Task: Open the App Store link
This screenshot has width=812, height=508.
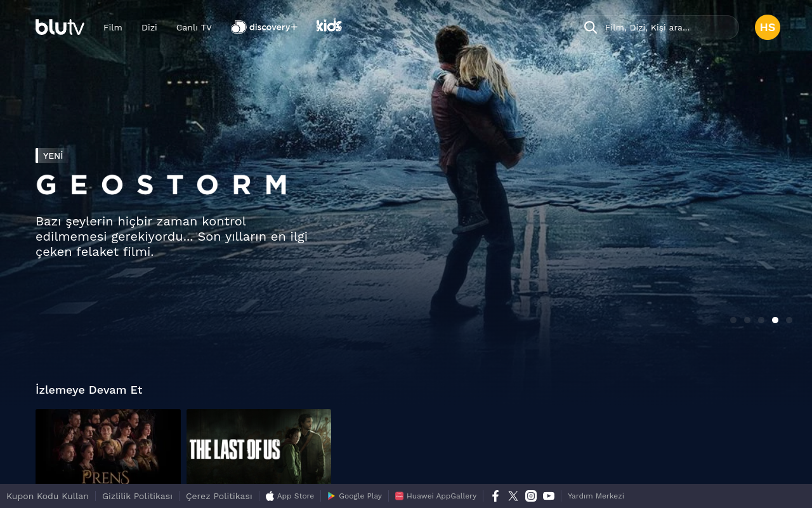Action: 290,496
